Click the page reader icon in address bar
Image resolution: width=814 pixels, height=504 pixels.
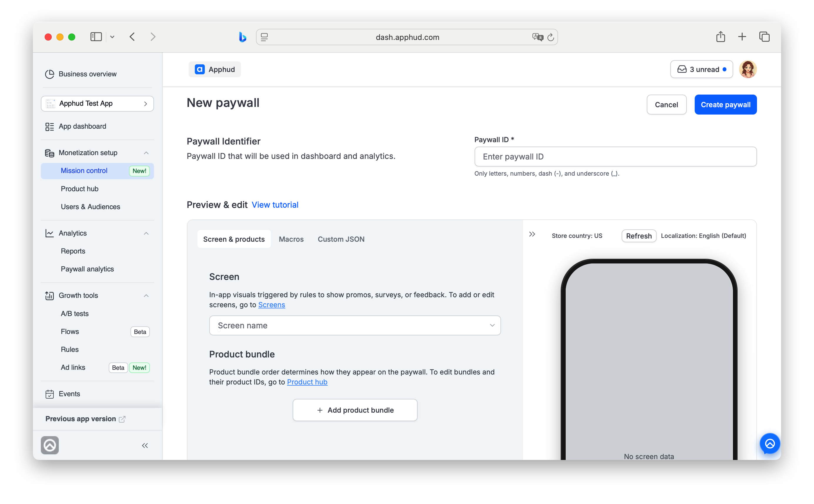pos(264,37)
